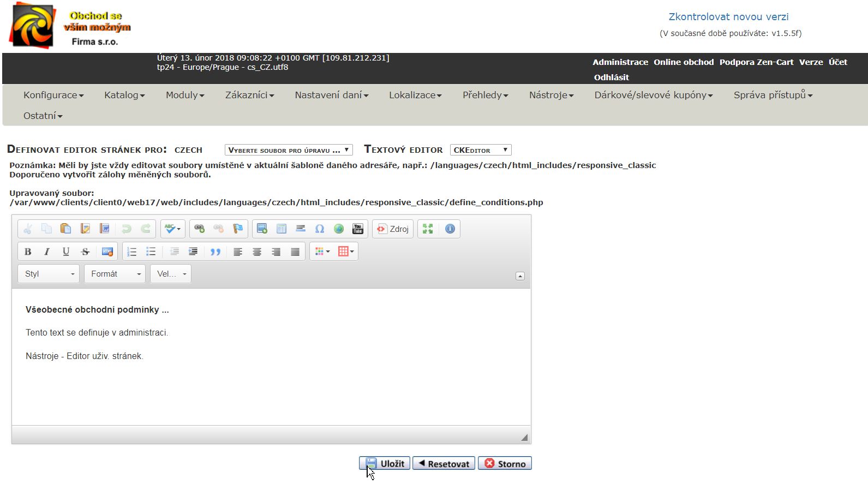Toggle strikethrough formatting
This screenshot has width=868, height=484.
tap(85, 252)
